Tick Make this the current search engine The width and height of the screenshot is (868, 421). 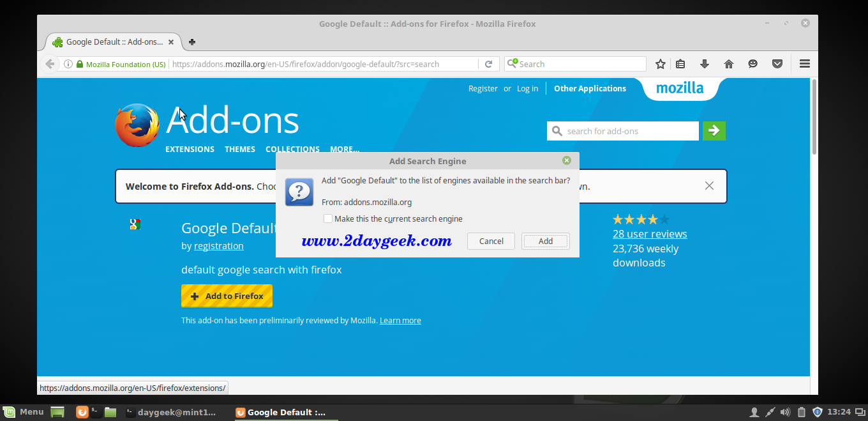tap(328, 218)
